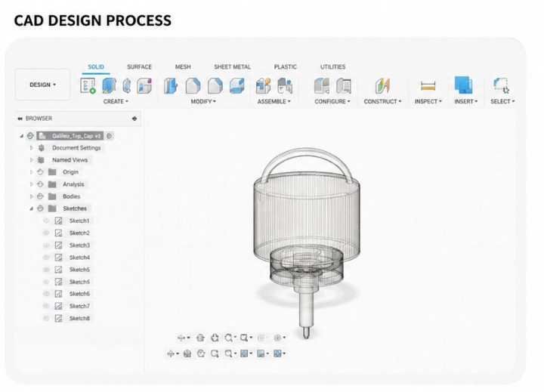This screenshot has width=544, height=392.
Task: Expand the Analysis folder node
Action: [31, 184]
